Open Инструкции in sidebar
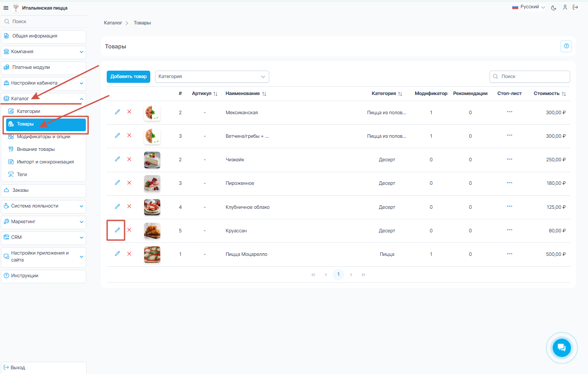The image size is (588, 374). click(44, 275)
